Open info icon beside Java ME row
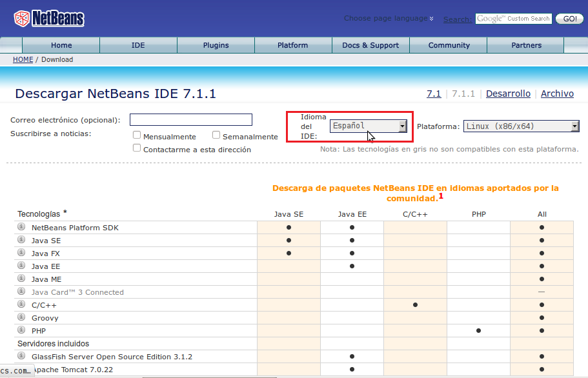This screenshot has height=378, width=588. click(x=21, y=279)
